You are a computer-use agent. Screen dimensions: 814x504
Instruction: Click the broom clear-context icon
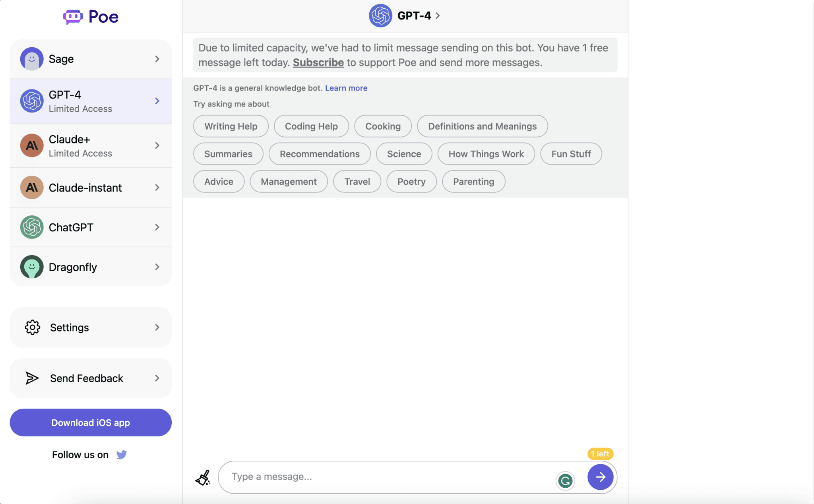(x=203, y=477)
